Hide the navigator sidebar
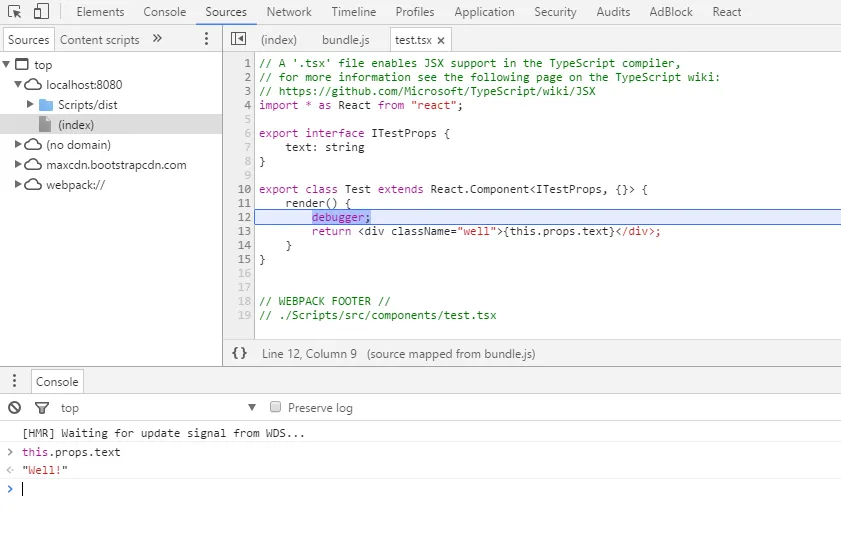841x533 pixels. [238, 39]
